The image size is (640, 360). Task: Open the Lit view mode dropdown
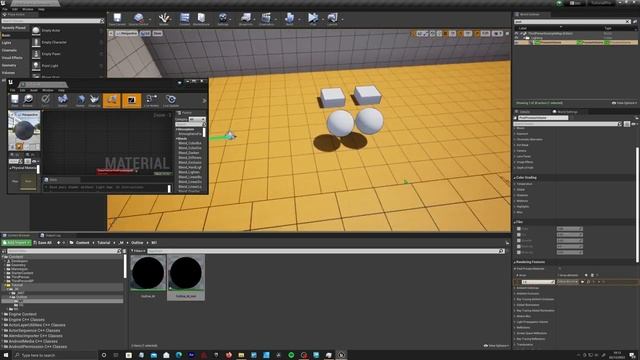pyautogui.click(x=146, y=33)
